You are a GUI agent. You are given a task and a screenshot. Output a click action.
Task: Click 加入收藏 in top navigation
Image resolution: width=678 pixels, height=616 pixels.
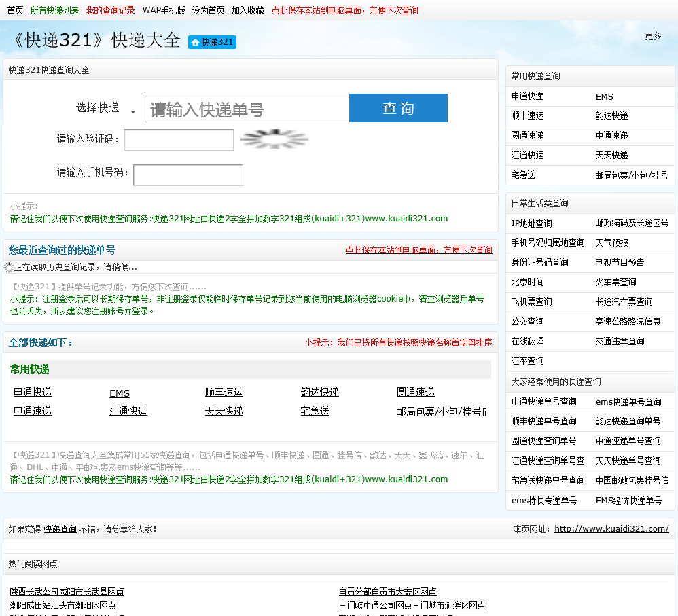click(248, 10)
